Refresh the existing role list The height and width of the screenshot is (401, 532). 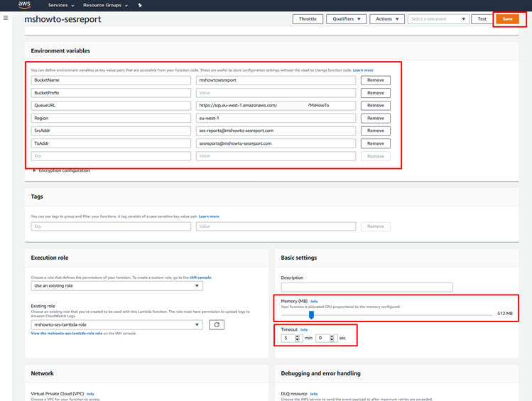[x=217, y=325]
